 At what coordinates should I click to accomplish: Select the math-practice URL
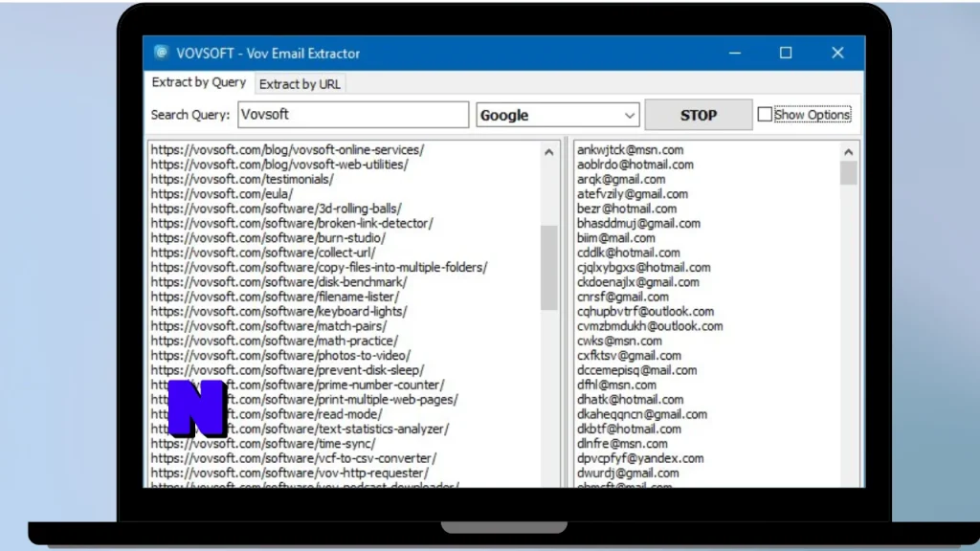coord(275,341)
